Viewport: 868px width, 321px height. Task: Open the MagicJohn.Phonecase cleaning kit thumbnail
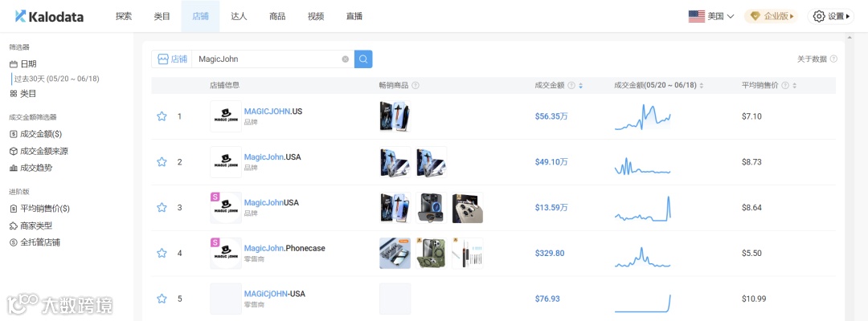[x=467, y=253]
